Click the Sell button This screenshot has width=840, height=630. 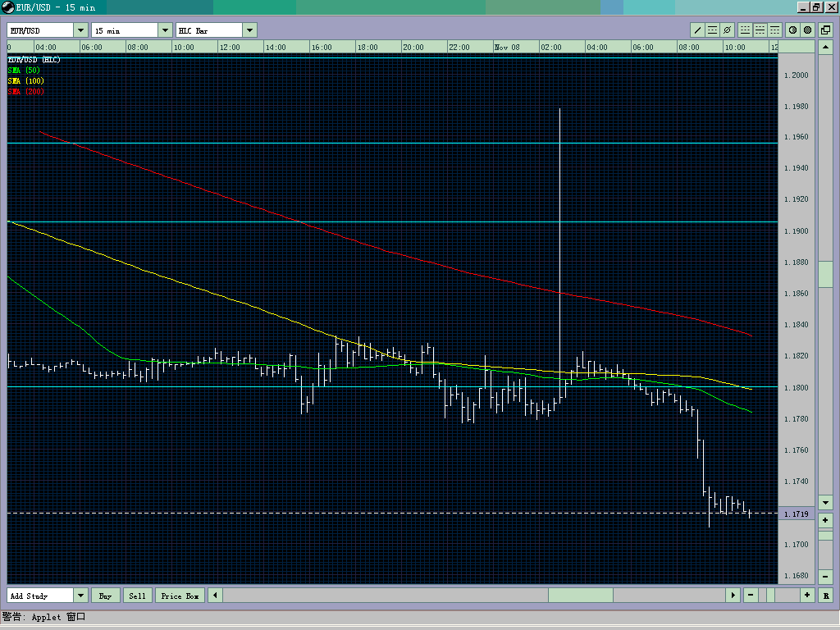(137, 595)
